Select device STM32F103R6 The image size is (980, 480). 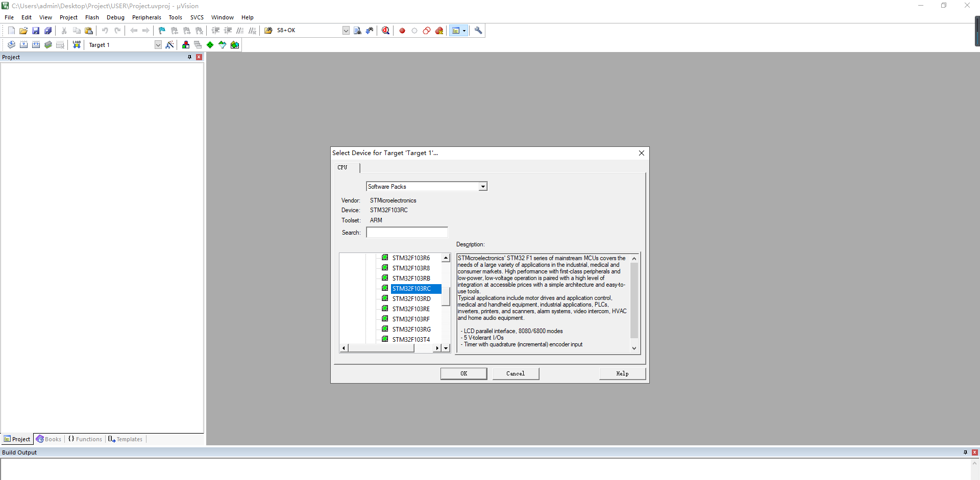pyautogui.click(x=411, y=258)
